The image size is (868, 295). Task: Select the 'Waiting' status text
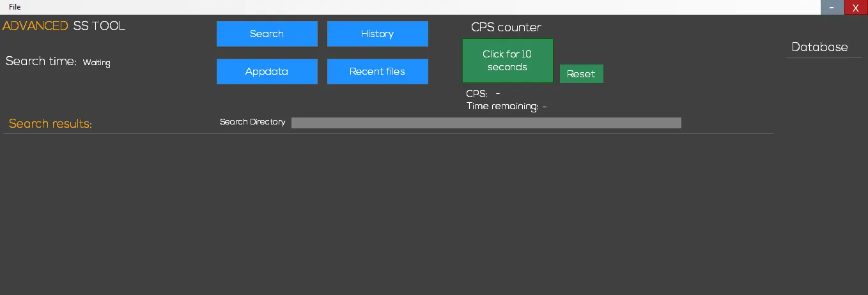coord(97,63)
